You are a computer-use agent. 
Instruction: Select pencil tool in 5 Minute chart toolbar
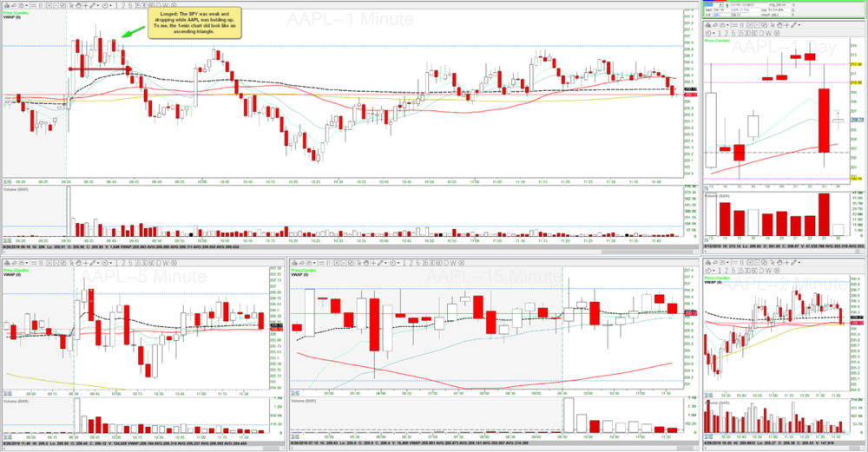tap(92, 263)
